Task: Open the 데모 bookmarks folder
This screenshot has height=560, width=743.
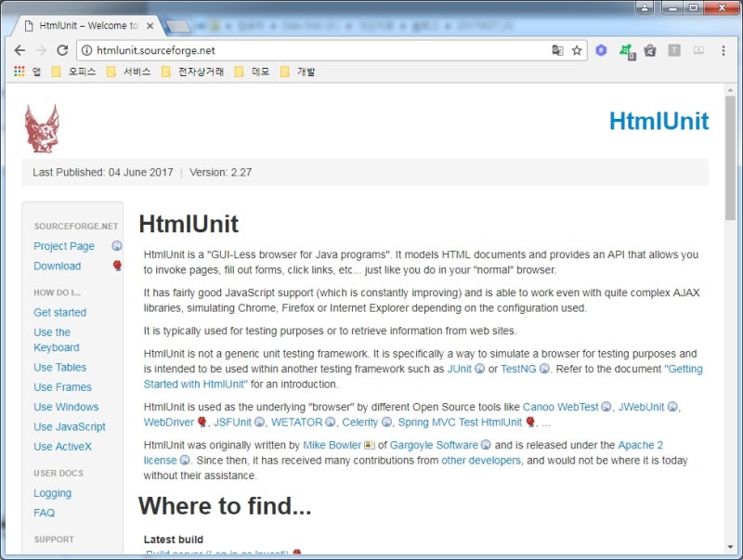Action: (x=252, y=72)
